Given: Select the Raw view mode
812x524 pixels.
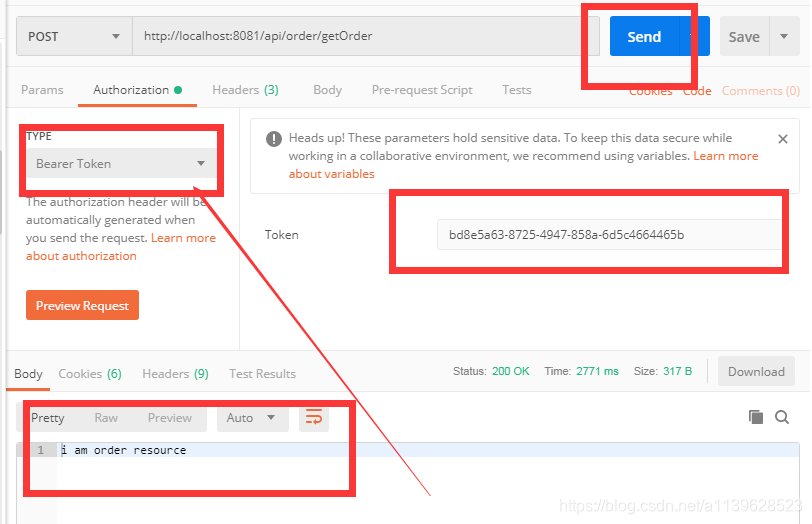Looking at the screenshot, I should (x=106, y=418).
